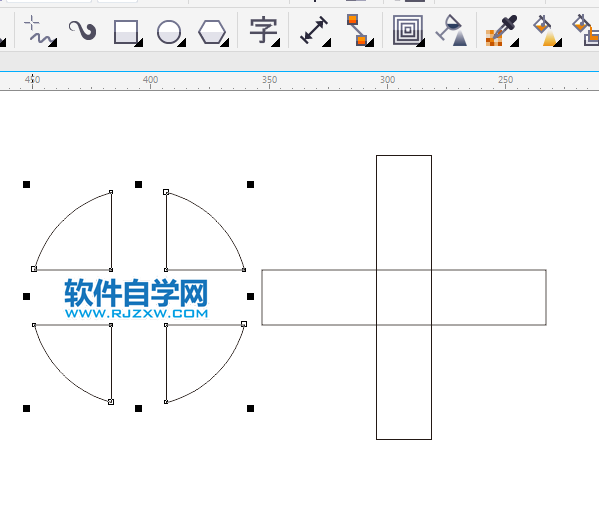Click left edge of the wide horizontal rectangle
The image size is (599, 525).
pyautogui.click(x=262, y=297)
